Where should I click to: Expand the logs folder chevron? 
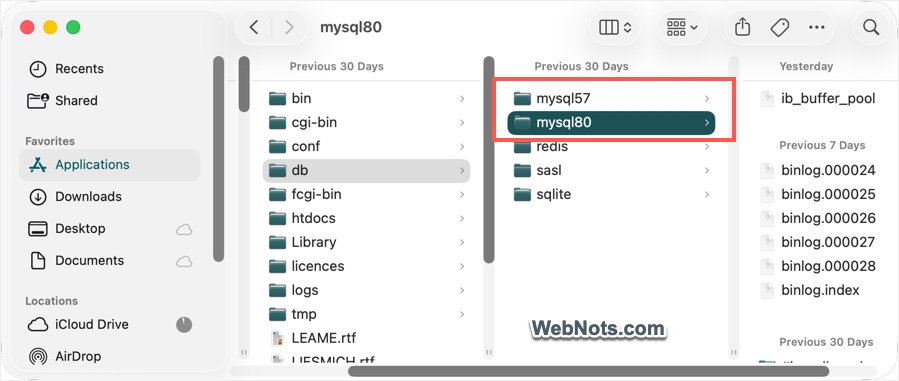point(462,291)
